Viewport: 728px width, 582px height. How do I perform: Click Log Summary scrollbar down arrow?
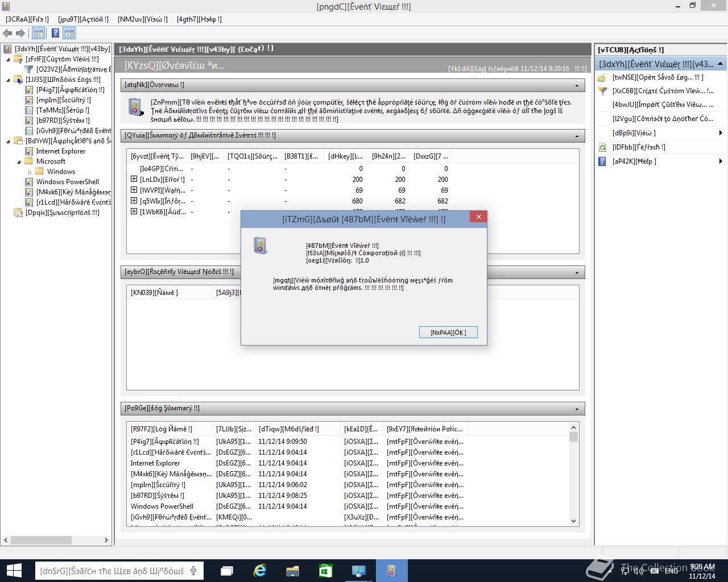(573, 521)
